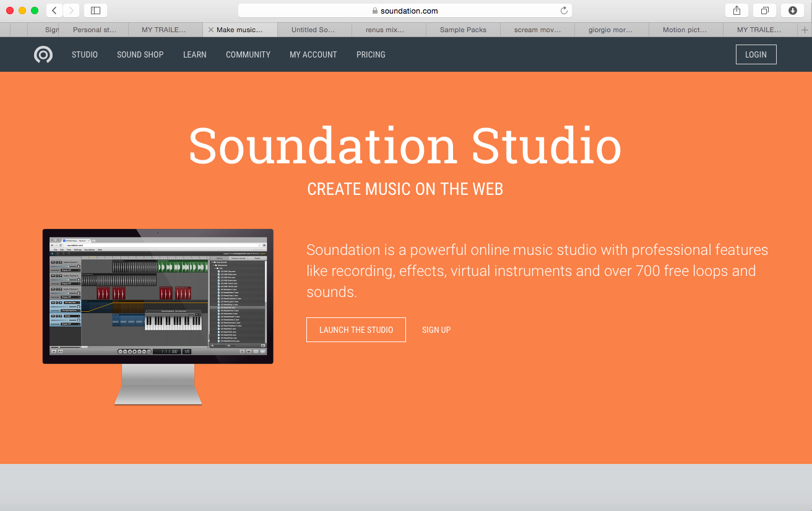Go back using Safari's back arrow

[x=54, y=11]
